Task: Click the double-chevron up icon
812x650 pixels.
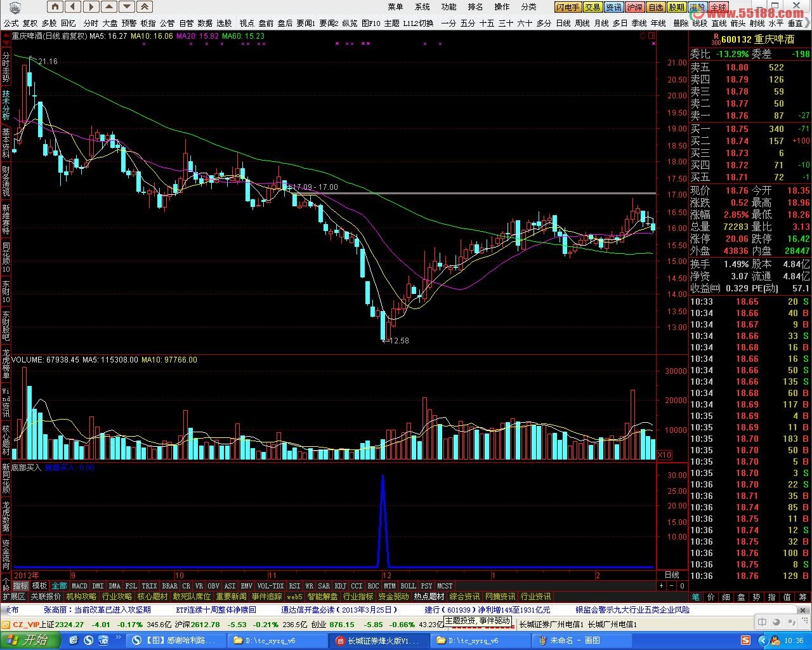Action: point(145,7)
